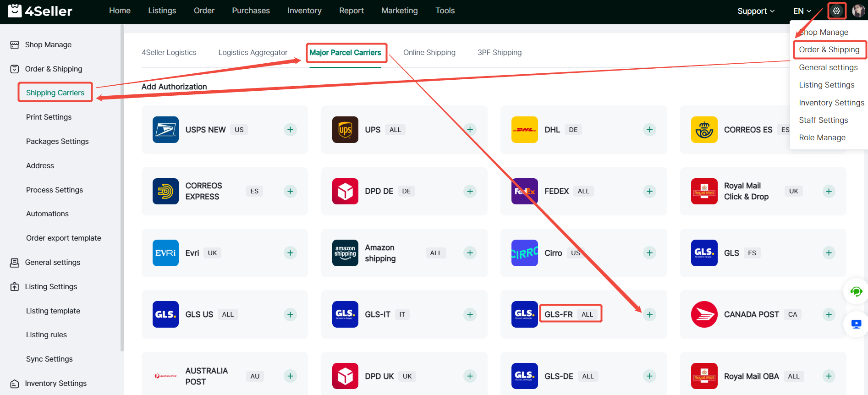Add AUSTRALIA POST authorization plus
The image size is (868, 395).
tap(290, 376)
